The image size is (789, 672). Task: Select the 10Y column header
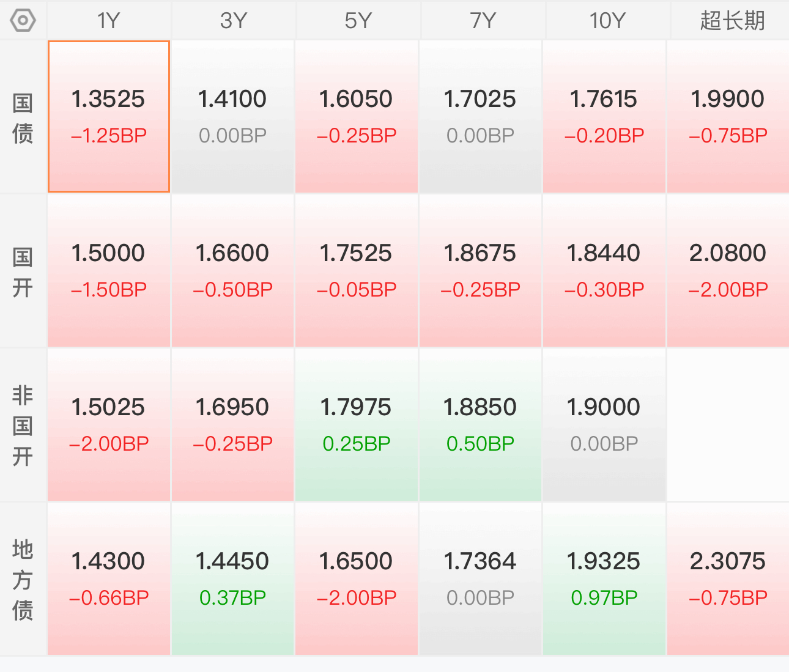[607, 21]
